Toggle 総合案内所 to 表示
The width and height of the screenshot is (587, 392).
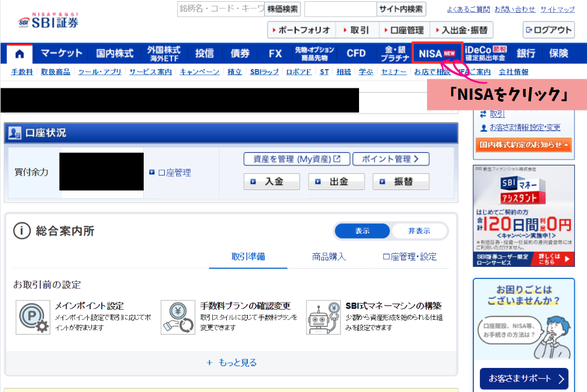(363, 231)
